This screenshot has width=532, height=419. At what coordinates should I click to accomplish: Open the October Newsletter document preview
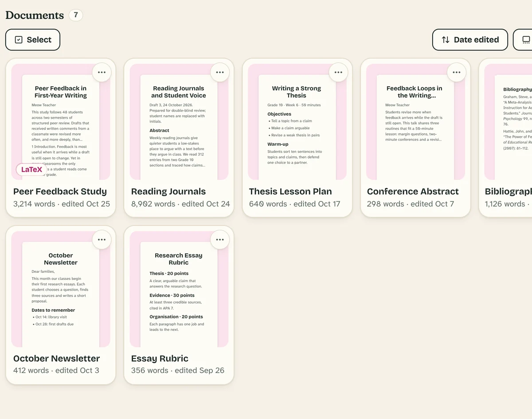click(x=61, y=289)
